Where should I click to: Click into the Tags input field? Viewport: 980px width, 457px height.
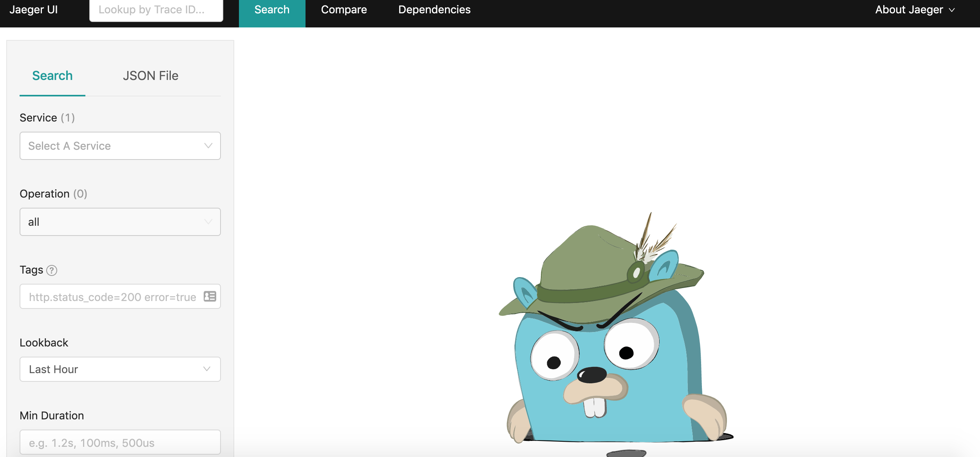click(x=112, y=297)
